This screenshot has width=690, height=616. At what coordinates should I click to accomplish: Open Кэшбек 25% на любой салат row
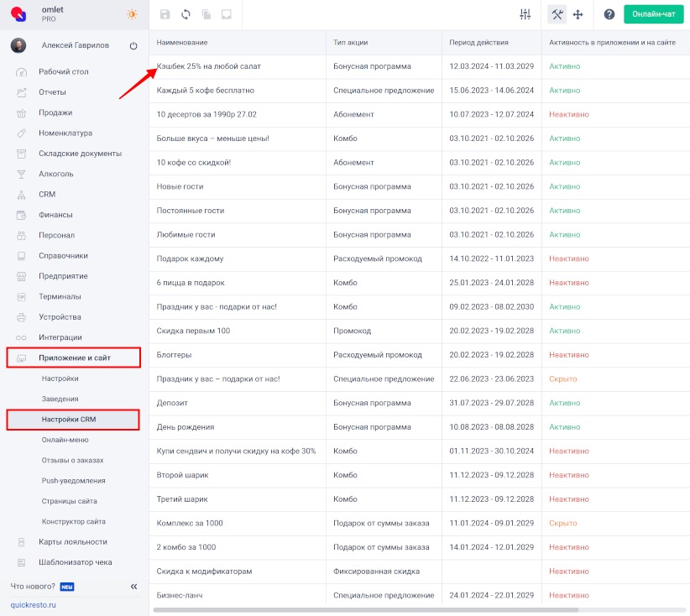[420, 66]
